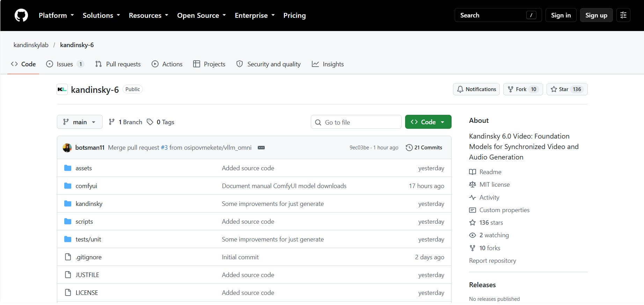
Task: Open the Insights tab
Action: (x=328, y=64)
